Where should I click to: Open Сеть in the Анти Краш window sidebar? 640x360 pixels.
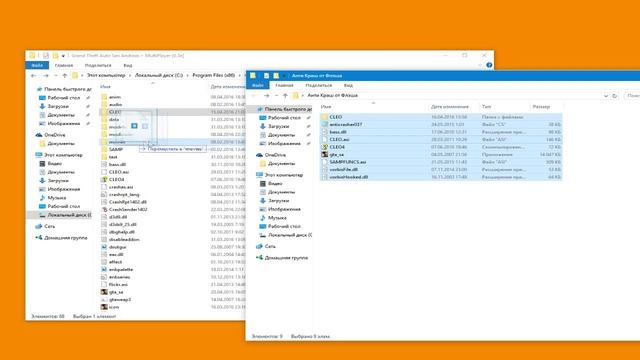pos(270,247)
